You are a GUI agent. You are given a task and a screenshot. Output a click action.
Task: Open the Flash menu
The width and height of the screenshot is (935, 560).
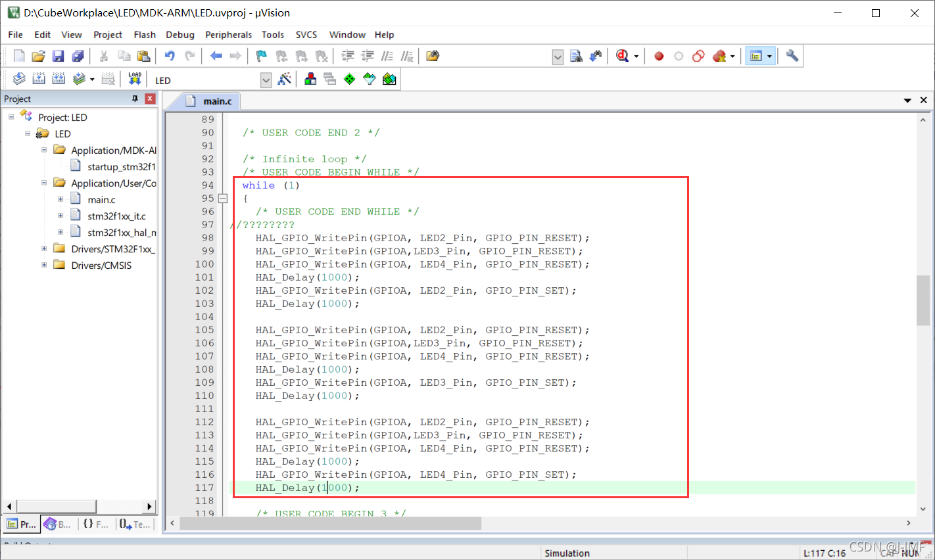tap(145, 35)
